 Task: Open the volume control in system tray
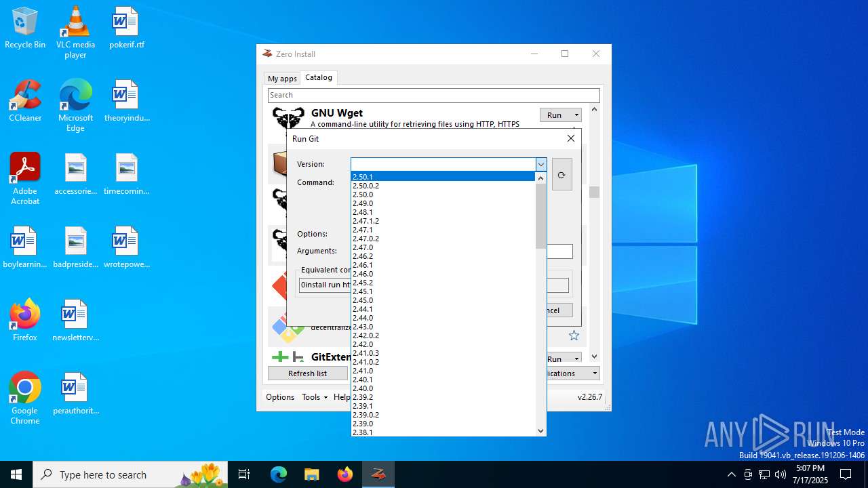coord(780,474)
